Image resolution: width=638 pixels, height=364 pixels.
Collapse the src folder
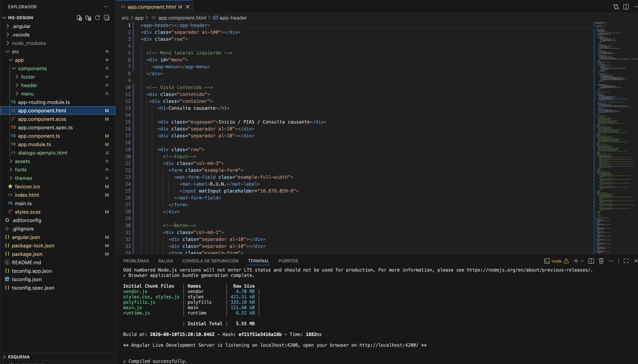tap(57, 51)
